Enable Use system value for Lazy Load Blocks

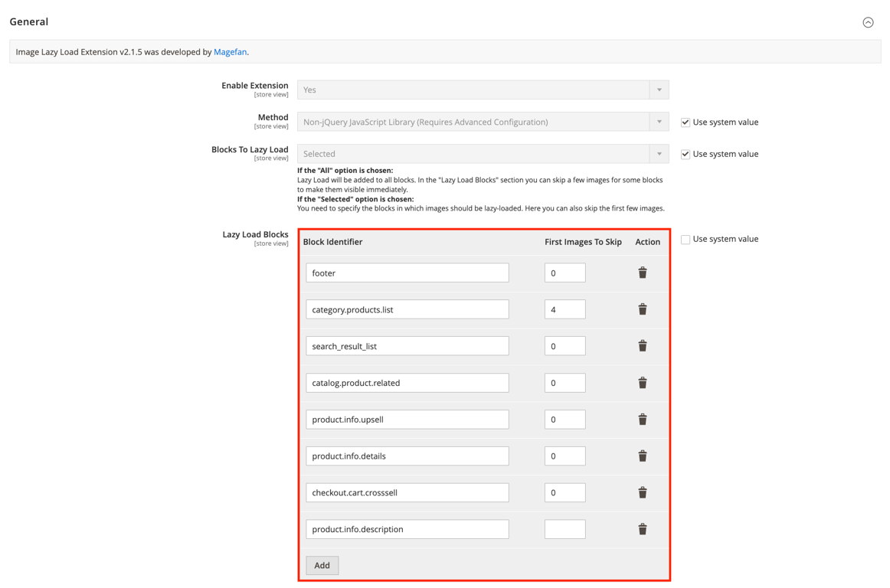coord(685,239)
